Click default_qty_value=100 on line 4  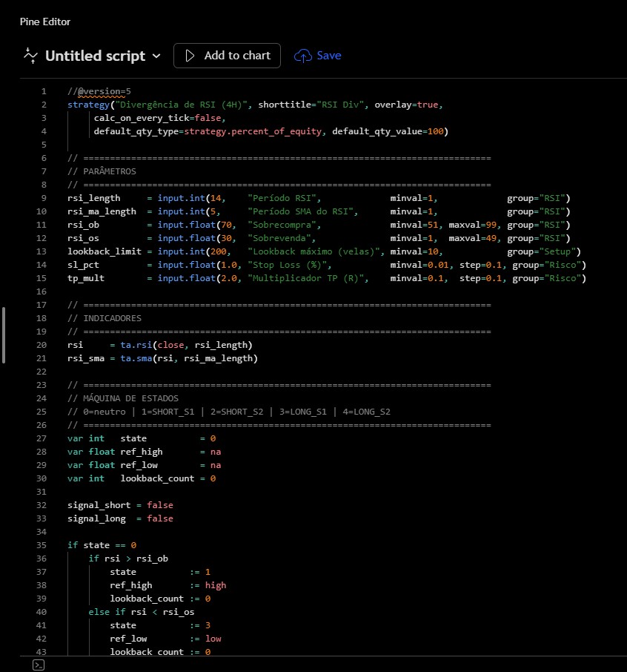click(388, 131)
